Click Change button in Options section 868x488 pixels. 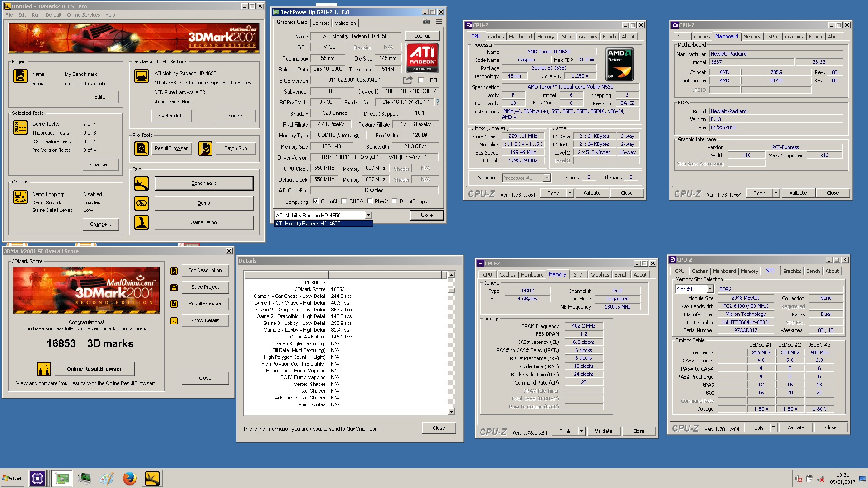tap(101, 225)
